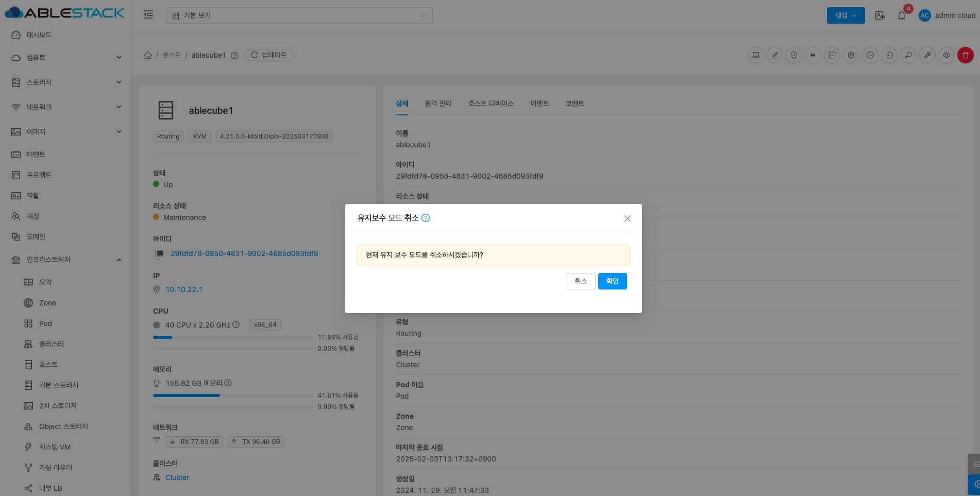This screenshot has width=980, height=496.
Task: Toggle the sidebar collapse menu icon
Action: click(x=148, y=15)
